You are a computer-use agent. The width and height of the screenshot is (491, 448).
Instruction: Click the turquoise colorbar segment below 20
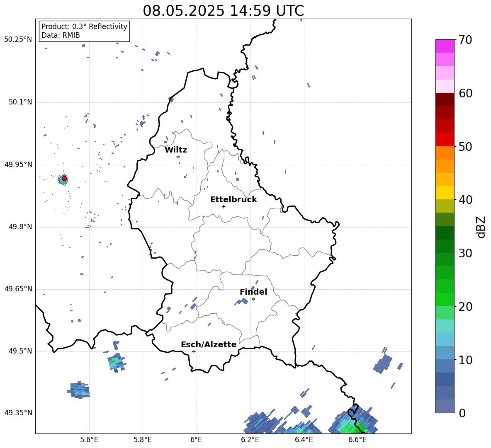point(445,326)
